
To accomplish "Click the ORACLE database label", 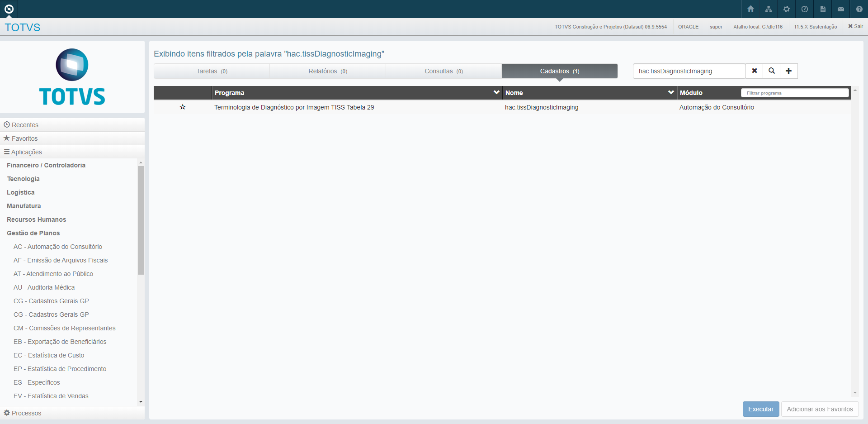I will pyautogui.click(x=688, y=27).
